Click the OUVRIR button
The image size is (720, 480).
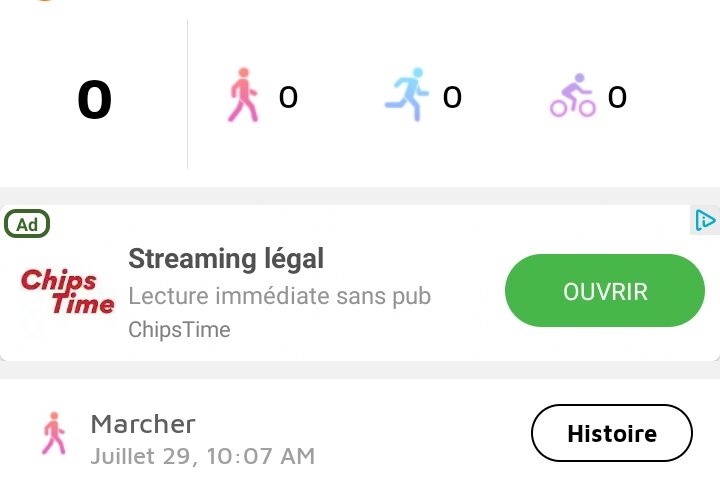point(605,291)
